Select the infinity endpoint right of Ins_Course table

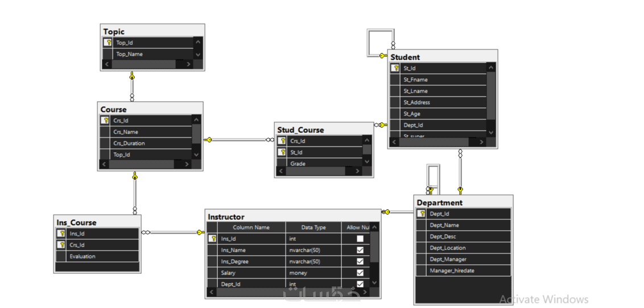point(146,232)
